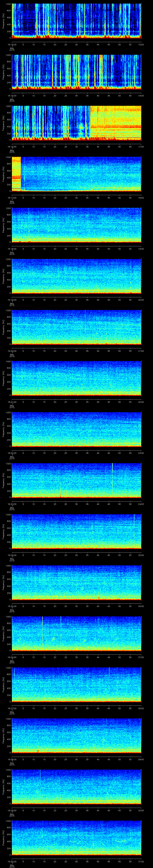This screenshot has height=868, width=153.
Task: Click the 16:25:00 start time label
Action: pos(12,606)
